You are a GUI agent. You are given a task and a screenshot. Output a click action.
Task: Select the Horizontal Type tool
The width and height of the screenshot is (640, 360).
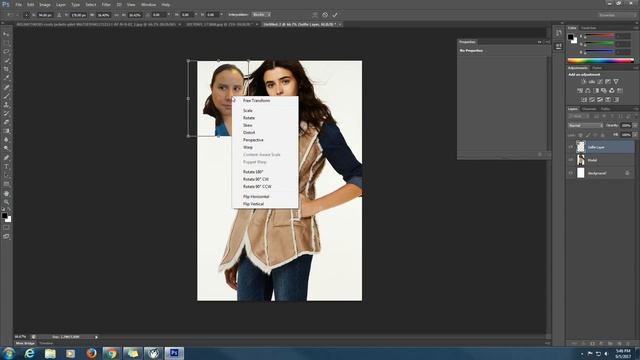[6, 167]
